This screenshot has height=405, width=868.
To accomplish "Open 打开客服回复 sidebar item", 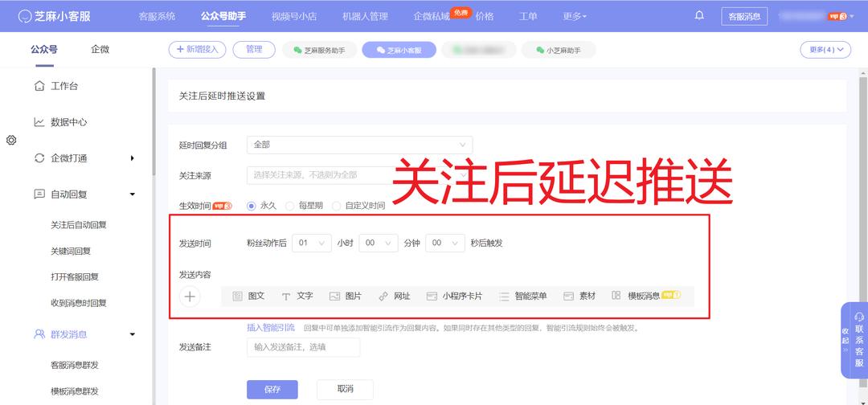I will point(75,276).
